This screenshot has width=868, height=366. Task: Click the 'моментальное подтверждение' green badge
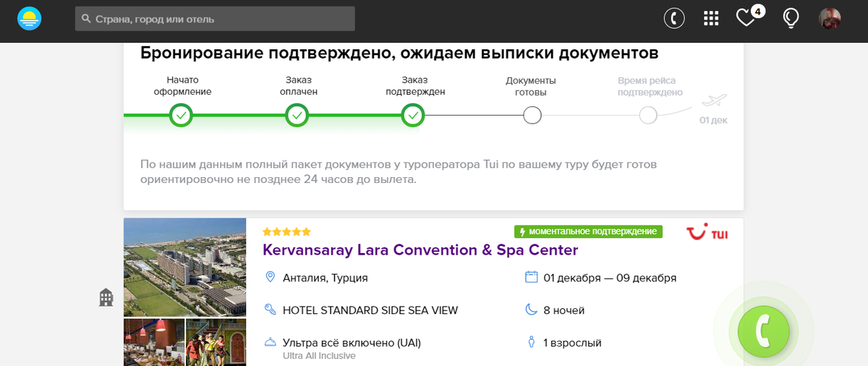(588, 231)
